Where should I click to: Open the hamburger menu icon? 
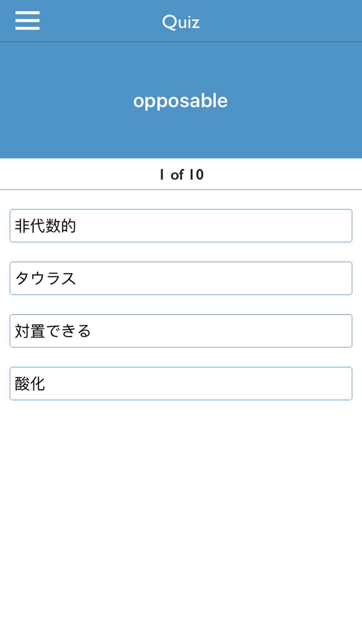[x=28, y=20]
